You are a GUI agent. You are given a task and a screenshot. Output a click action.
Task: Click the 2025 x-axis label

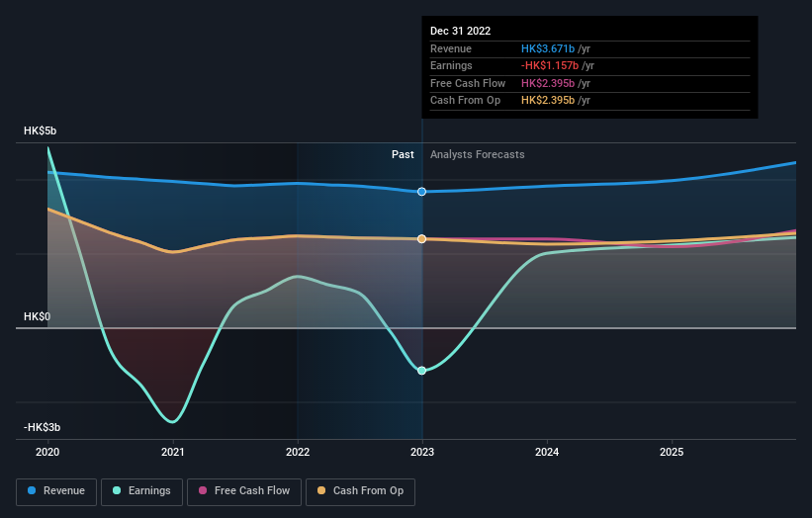672,453
